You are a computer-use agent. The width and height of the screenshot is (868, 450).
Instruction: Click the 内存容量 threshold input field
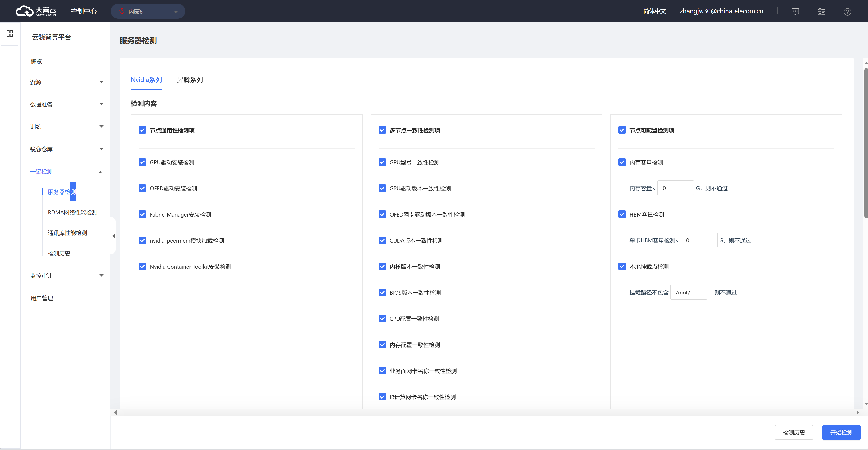(x=676, y=188)
